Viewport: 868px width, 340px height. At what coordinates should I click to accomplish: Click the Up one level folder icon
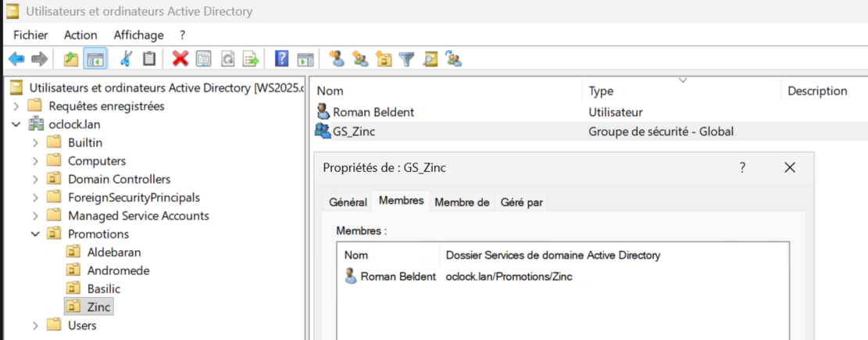tap(71, 59)
